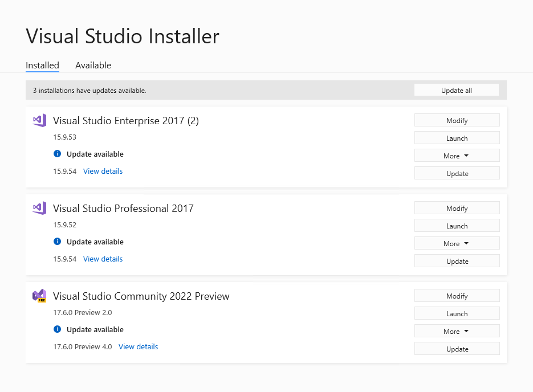View details for Professional 2017 update
The image size is (533, 392).
coord(103,259)
